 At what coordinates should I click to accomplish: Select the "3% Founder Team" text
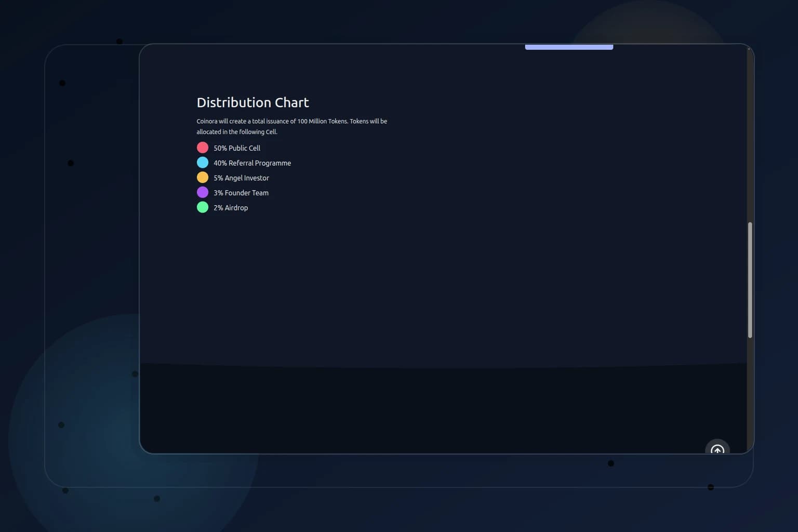[241, 193]
